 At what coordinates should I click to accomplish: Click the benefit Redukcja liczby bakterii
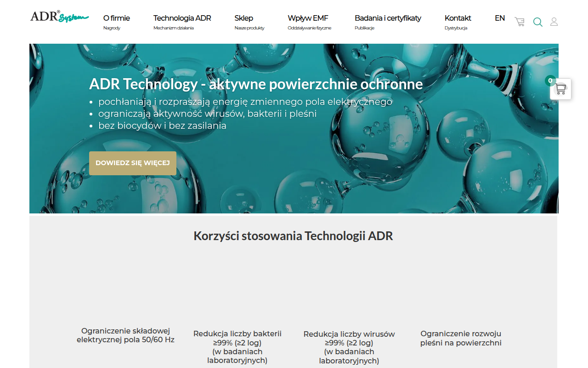(237, 347)
